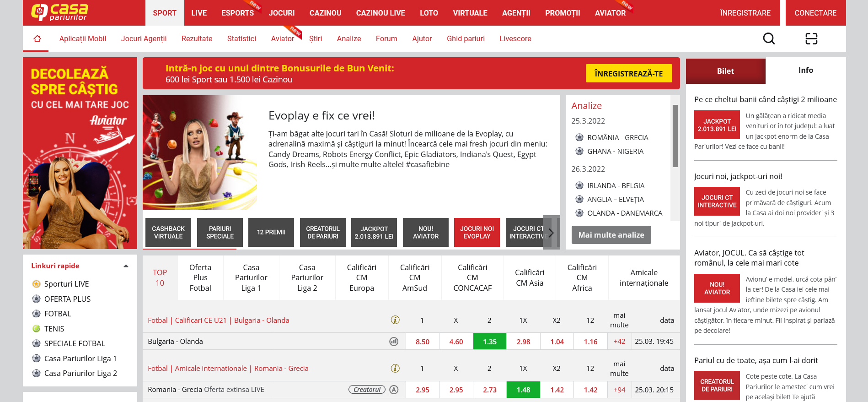Open Statistici submenu link
The width and height of the screenshot is (868, 402).
click(241, 38)
